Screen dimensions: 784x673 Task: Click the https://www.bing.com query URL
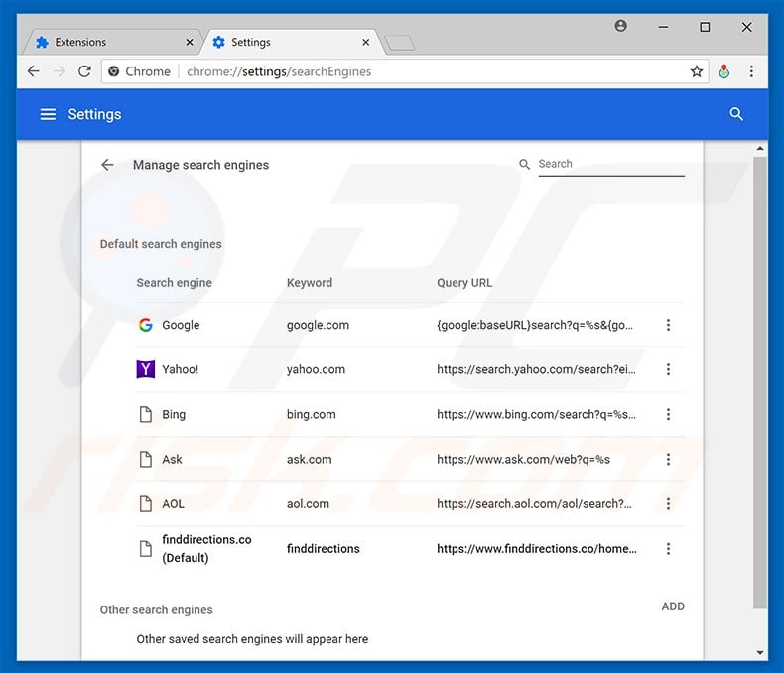click(x=536, y=414)
